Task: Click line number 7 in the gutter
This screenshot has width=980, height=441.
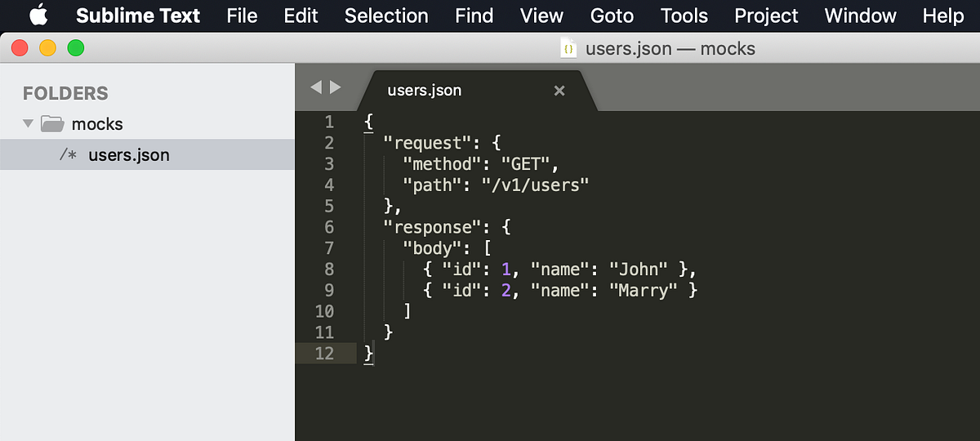Action: (x=328, y=248)
